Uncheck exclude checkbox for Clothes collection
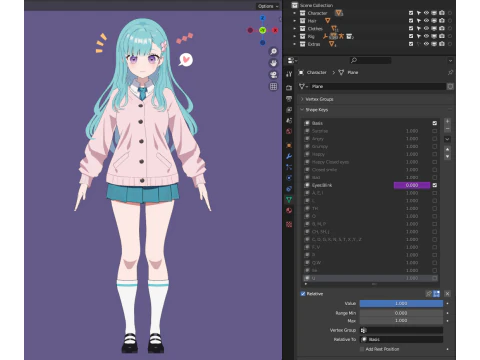The height and width of the screenshot is (360, 480). (x=411, y=28)
